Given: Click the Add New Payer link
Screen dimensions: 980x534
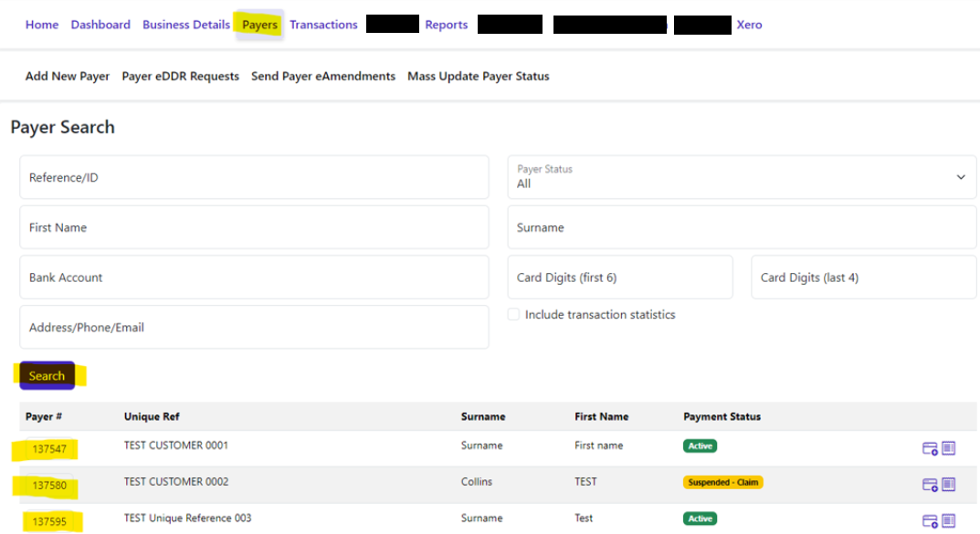Looking at the screenshot, I should pos(68,77).
